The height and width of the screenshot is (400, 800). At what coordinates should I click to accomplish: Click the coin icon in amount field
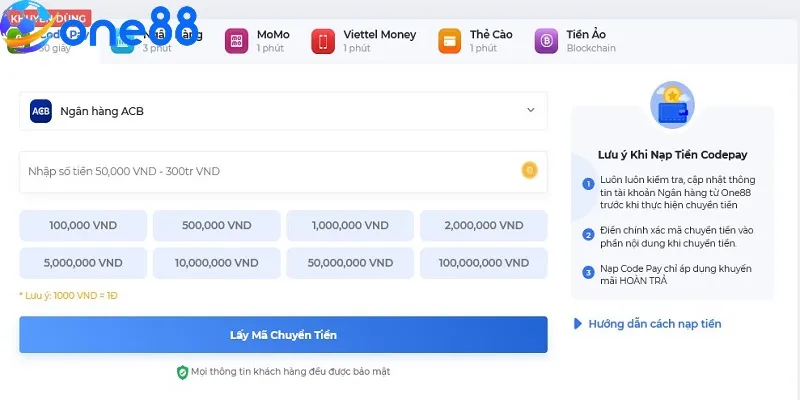point(529,171)
